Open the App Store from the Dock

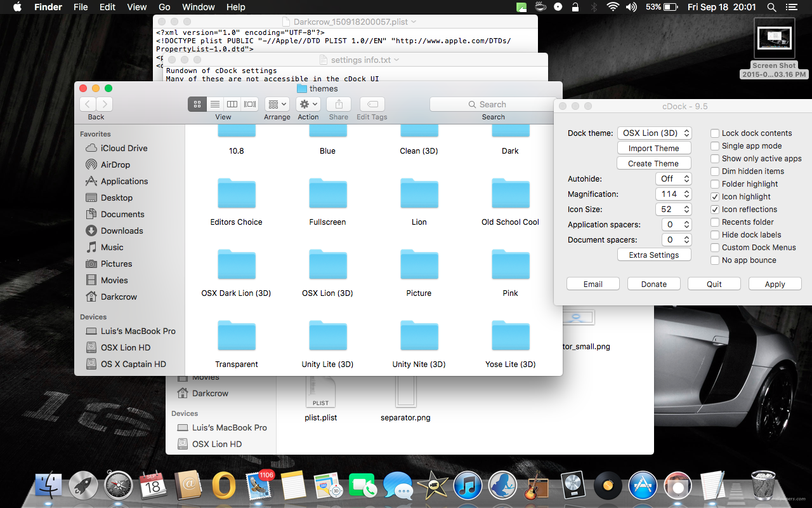pyautogui.click(x=642, y=486)
